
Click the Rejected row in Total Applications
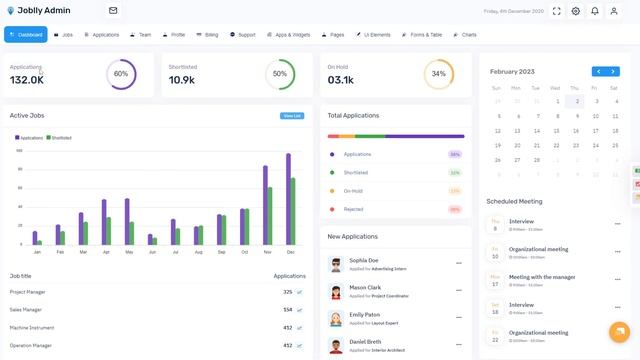[x=396, y=209]
